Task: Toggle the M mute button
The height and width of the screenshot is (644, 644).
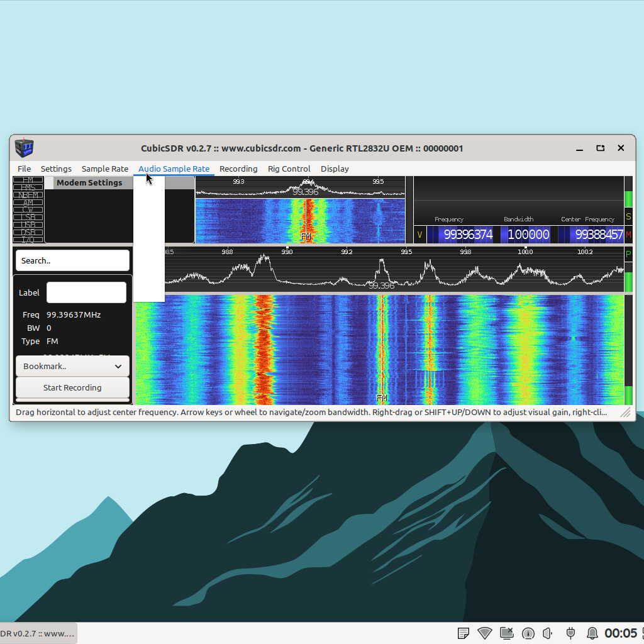Action: pyautogui.click(x=628, y=235)
